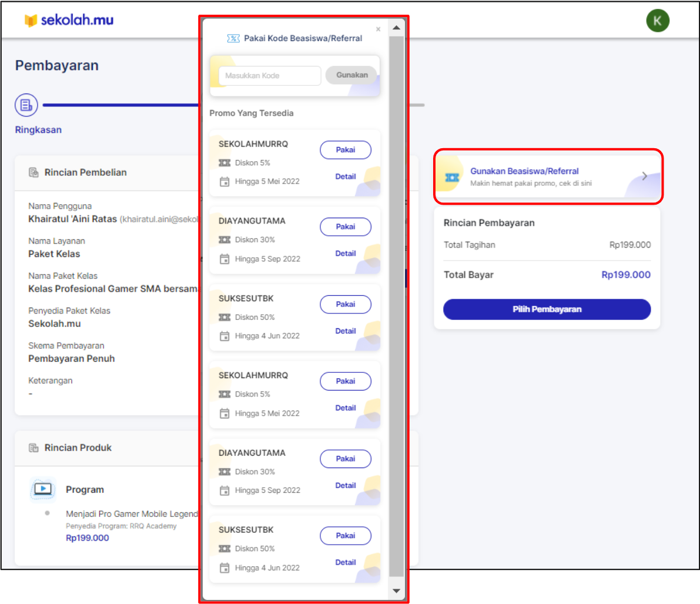700x604 pixels.
Task: View Detail of first SEKOLAHMURRQ promo
Action: click(345, 176)
